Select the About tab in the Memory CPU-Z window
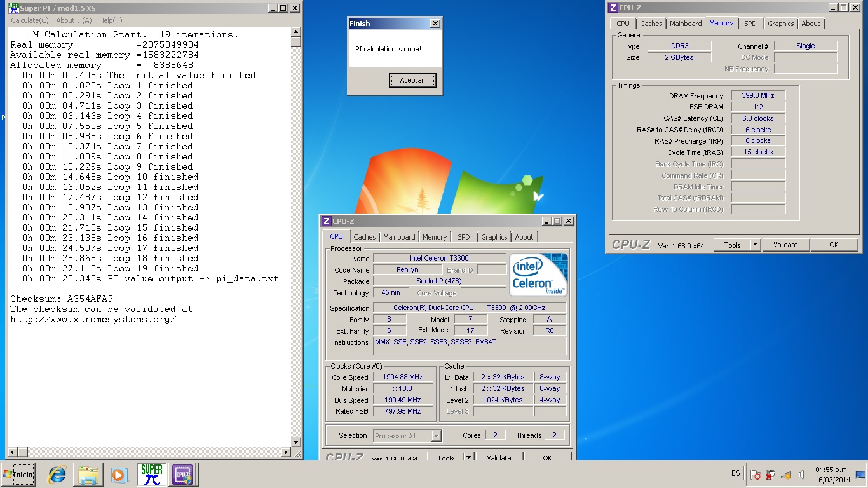The image size is (868, 488). (x=811, y=24)
